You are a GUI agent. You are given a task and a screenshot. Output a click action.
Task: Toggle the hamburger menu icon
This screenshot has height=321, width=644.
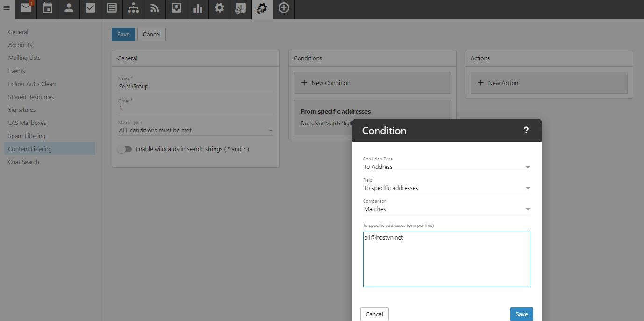coord(7,8)
